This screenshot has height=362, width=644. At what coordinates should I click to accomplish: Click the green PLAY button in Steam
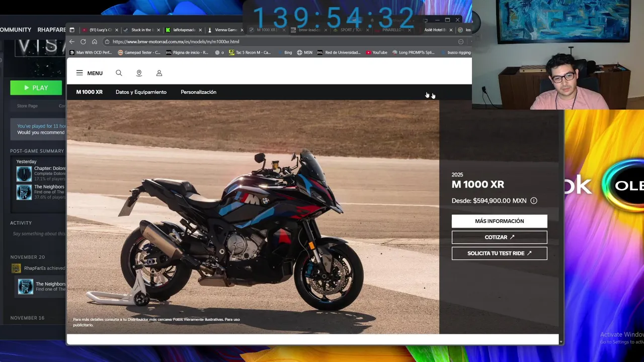coord(36,88)
